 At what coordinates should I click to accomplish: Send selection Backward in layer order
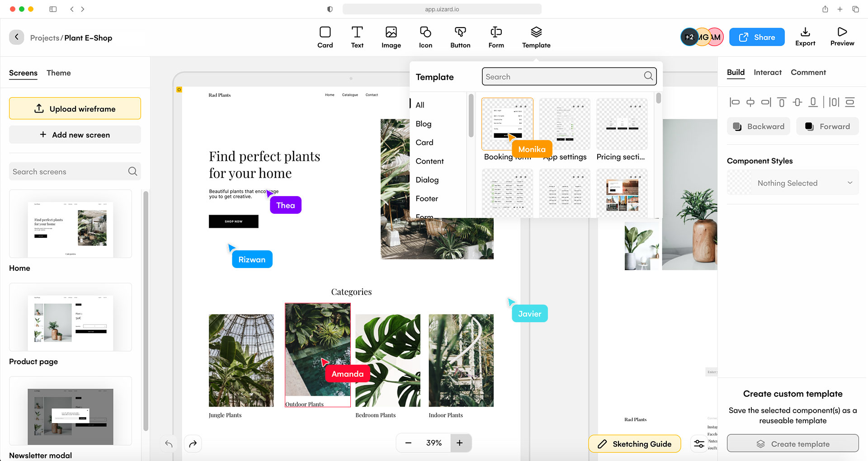pos(759,126)
